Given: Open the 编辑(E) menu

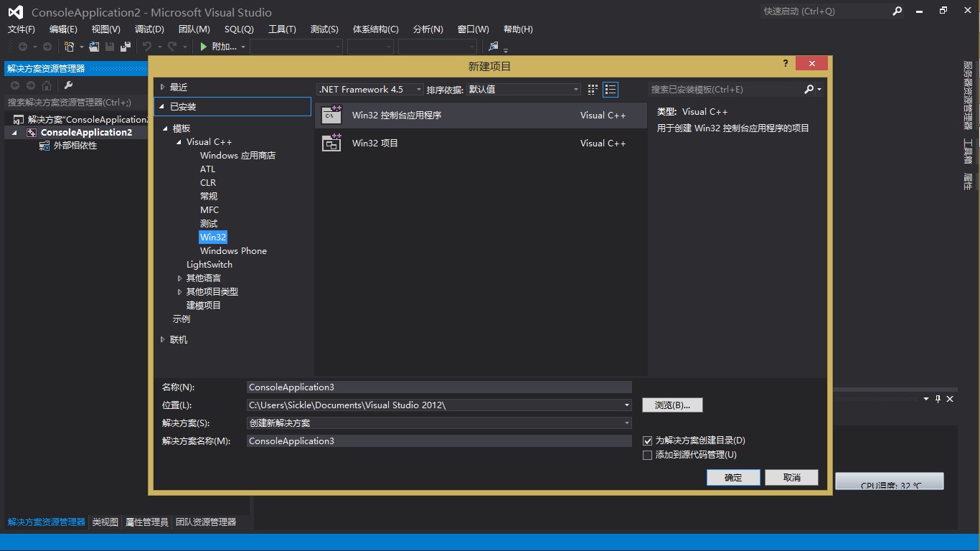Looking at the screenshot, I should click(63, 29).
